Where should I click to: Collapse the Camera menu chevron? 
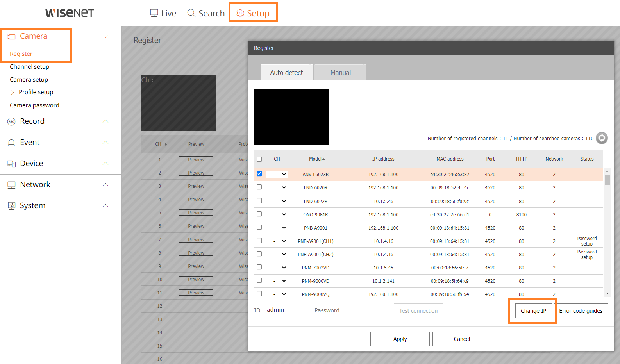tap(105, 37)
